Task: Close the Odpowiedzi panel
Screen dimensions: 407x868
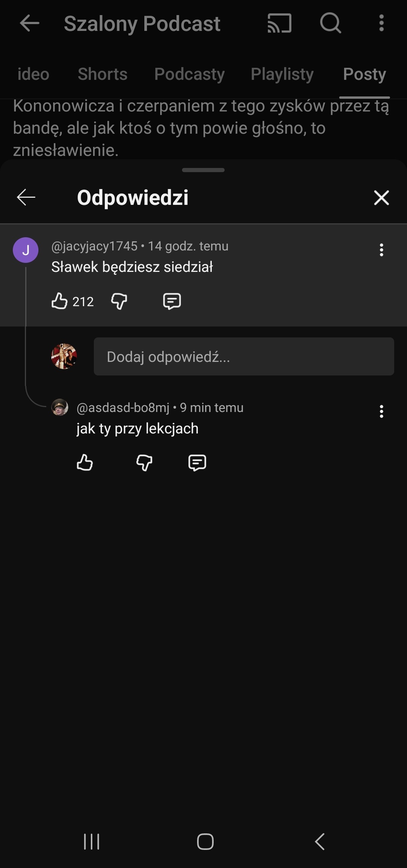Action: click(381, 197)
